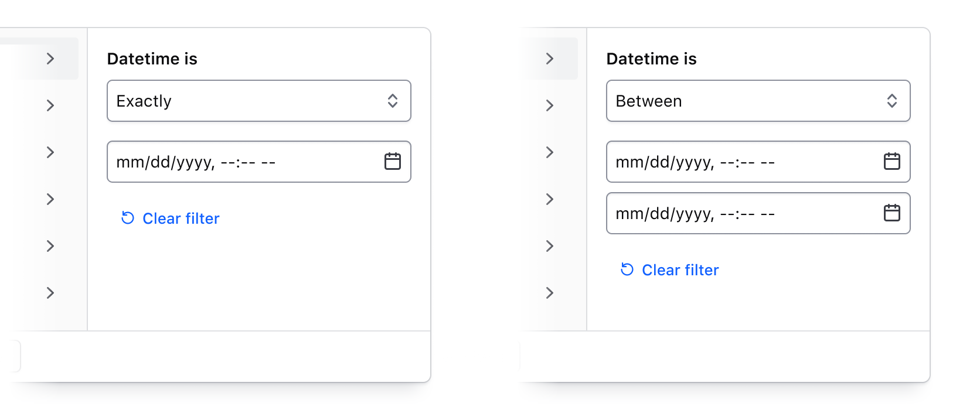Image resolution: width=980 pixels, height=410 pixels.
Task: Expand highlighted top chevron in left panel
Action: [50, 59]
